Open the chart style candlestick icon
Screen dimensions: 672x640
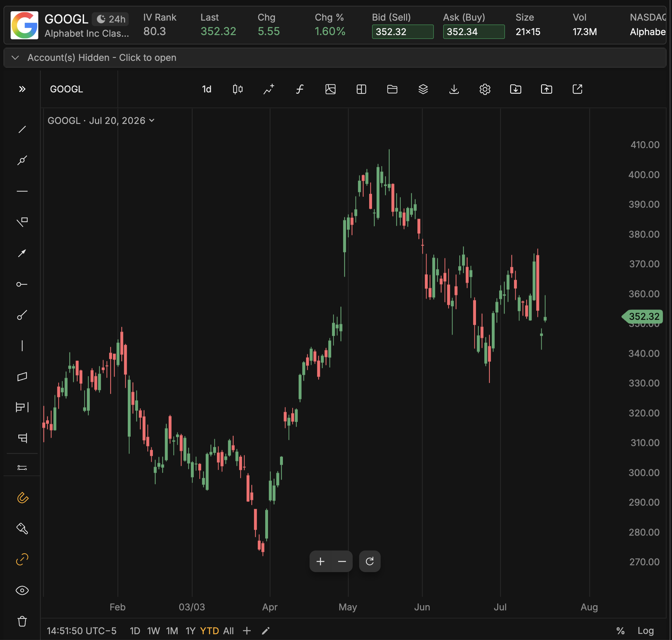[238, 89]
